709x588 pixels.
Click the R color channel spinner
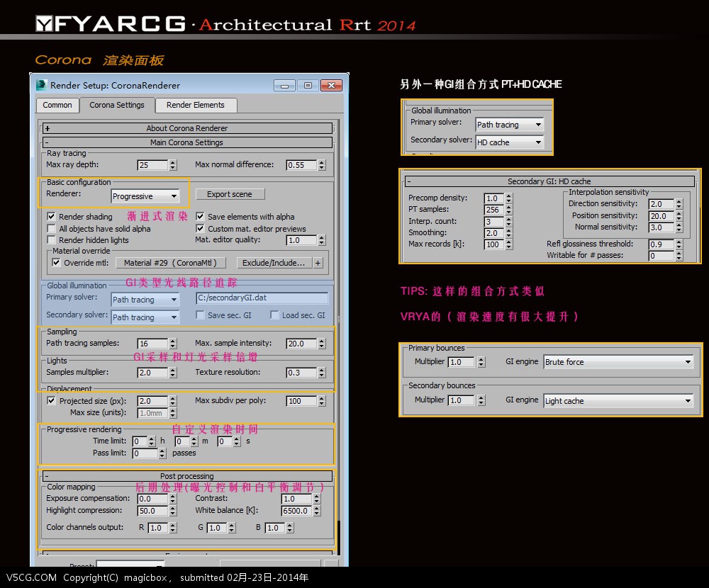(173, 528)
